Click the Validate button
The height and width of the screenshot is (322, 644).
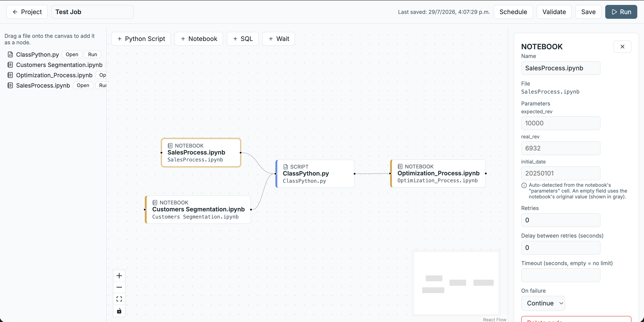[x=554, y=12]
